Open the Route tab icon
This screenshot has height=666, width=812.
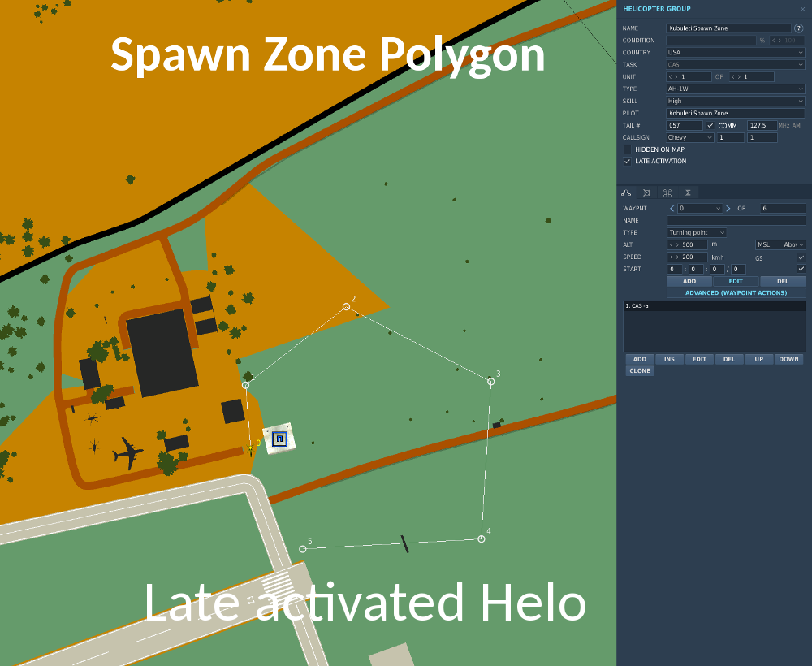[x=626, y=192]
